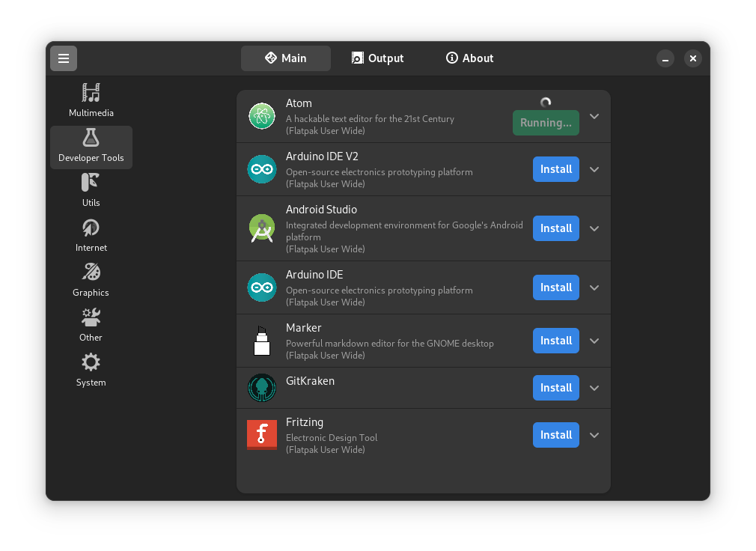Click the Fritzing title text
The width and height of the screenshot is (756, 551).
pyautogui.click(x=304, y=422)
